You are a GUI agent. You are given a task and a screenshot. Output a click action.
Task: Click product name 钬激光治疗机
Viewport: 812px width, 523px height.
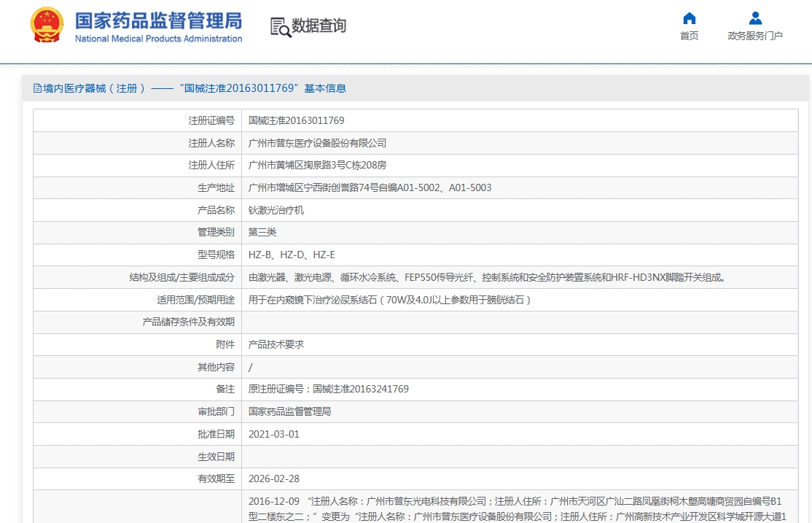pyautogui.click(x=276, y=211)
